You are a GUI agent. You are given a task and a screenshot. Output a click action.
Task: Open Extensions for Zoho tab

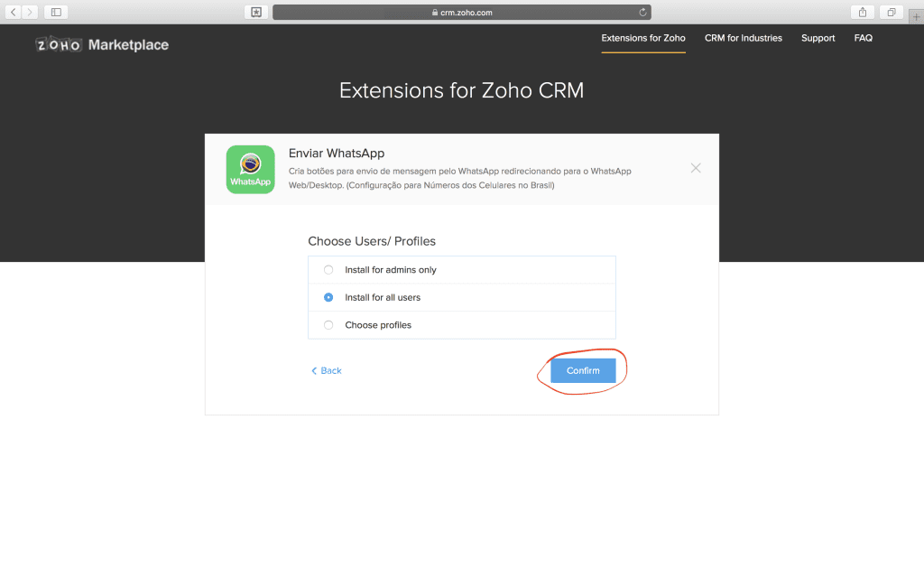pyautogui.click(x=643, y=38)
